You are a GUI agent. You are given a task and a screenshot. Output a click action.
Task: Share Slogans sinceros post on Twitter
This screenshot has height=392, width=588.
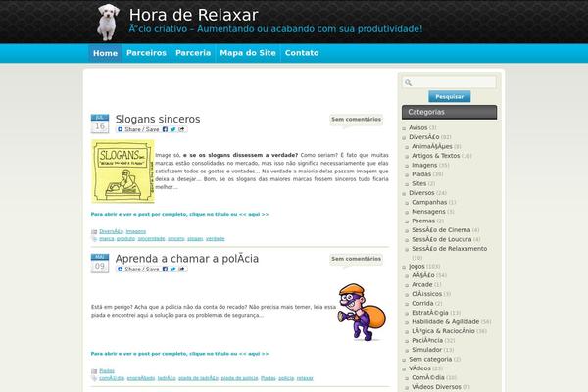click(x=172, y=129)
